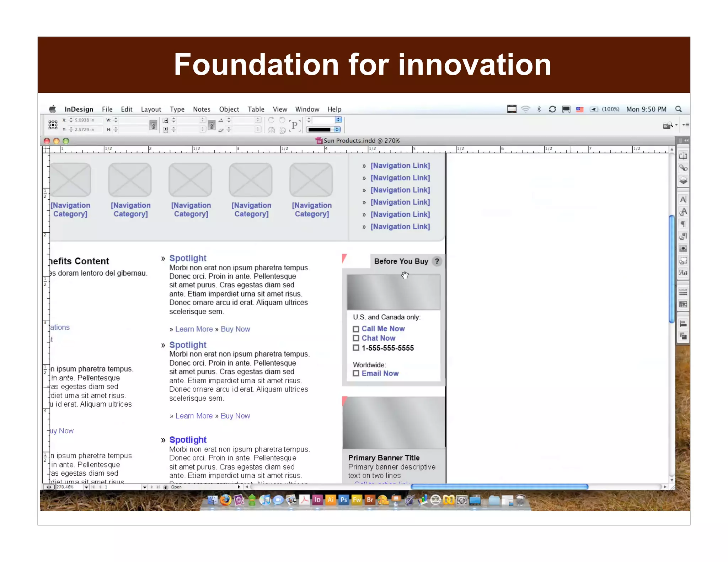
Task: Check the Call Me Now checkbox
Action: point(356,329)
